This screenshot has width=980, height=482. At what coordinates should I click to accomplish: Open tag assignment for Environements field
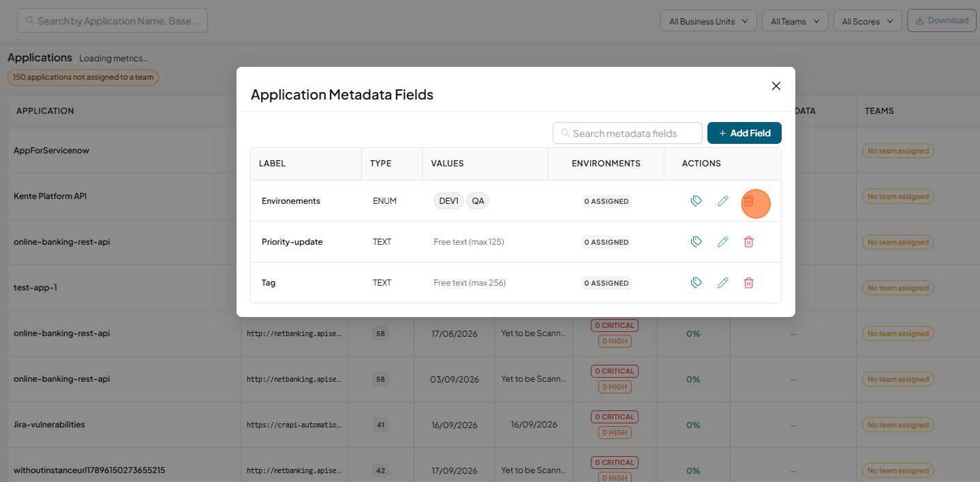696,201
